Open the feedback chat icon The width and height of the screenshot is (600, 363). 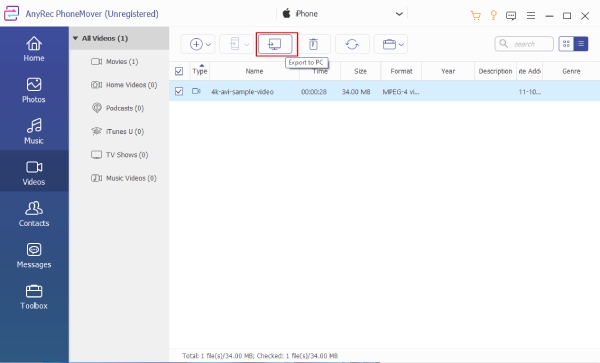click(511, 16)
